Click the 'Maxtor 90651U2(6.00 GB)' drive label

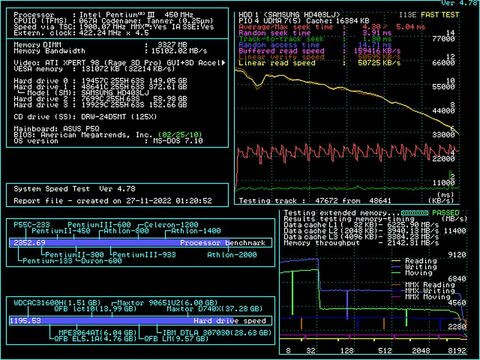pos(167,303)
